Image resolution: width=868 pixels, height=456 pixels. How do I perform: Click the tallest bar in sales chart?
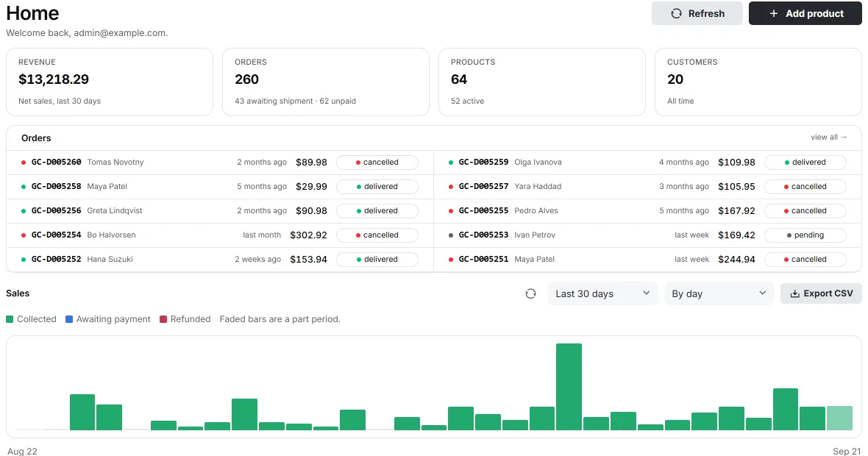(569, 387)
